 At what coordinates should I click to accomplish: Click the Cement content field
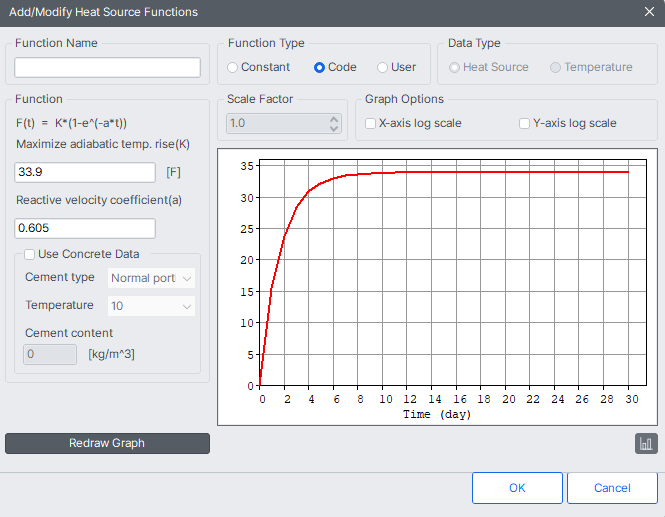50,354
